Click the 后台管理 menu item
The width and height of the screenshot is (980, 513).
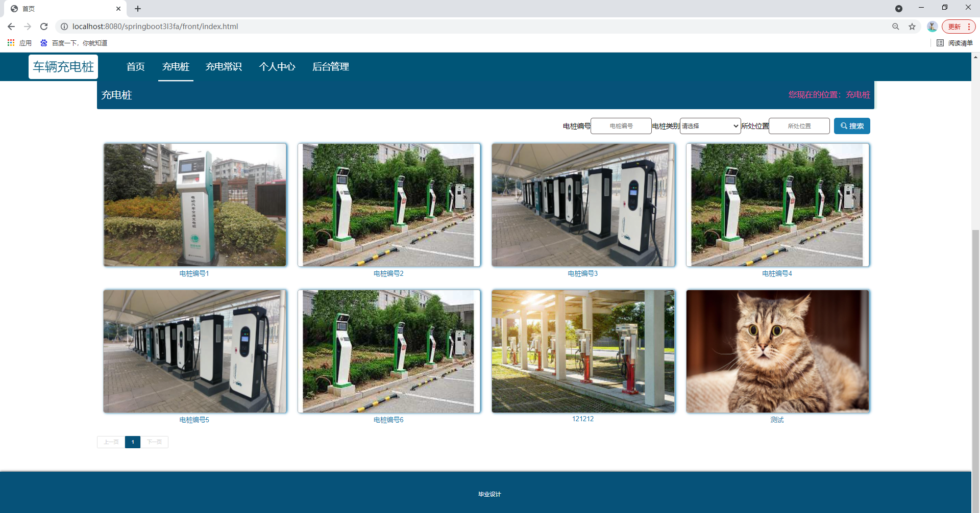point(331,67)
